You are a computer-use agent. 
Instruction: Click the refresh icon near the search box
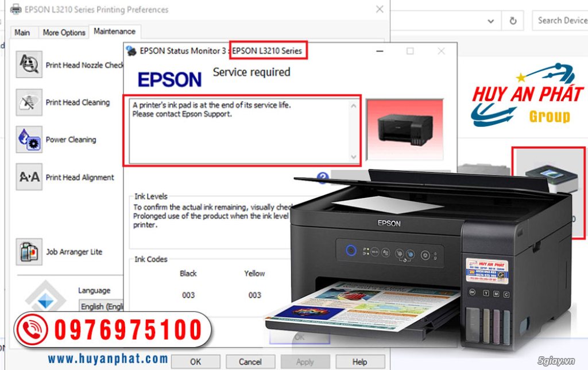click(512, 20)
